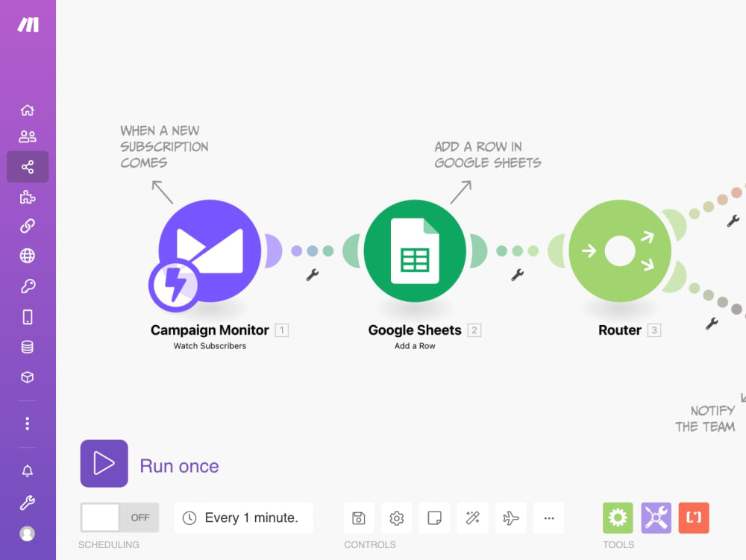Click the Campaign Monitor title text
Viewport: 746px width, 560px height.
point(210,330)
